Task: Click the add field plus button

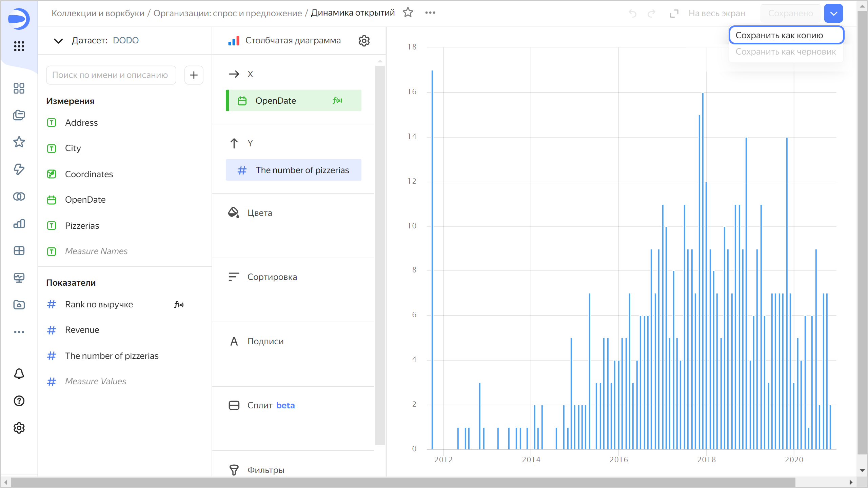Action: 194,75
